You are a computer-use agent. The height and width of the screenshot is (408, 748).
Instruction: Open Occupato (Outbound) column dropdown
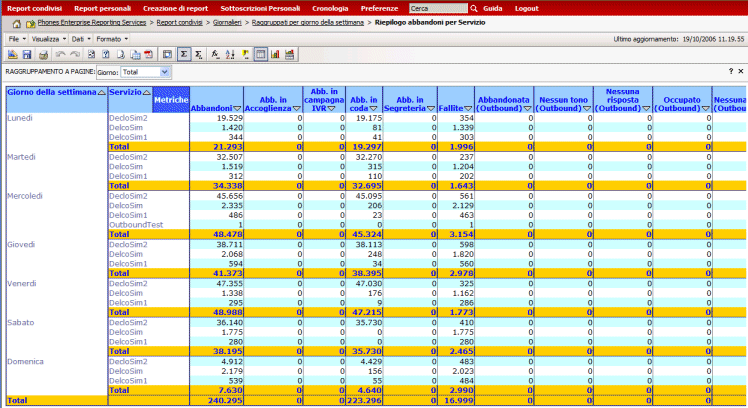(706, 109)
